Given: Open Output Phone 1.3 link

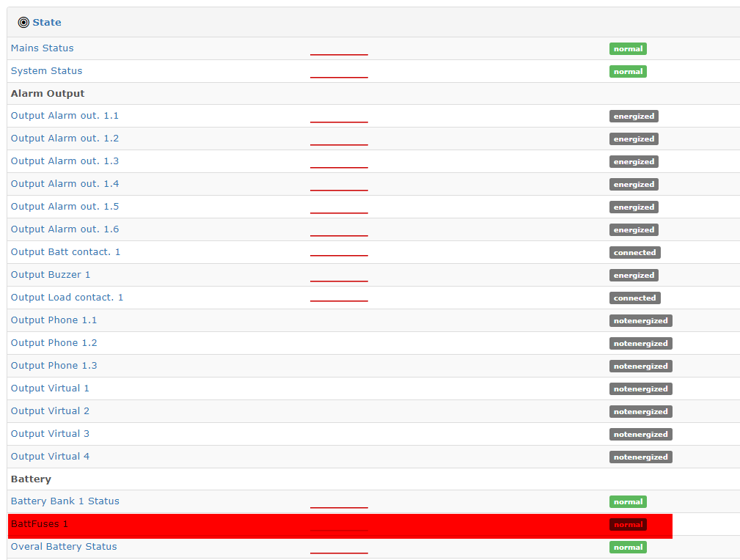Looking at the screenshot, I should 54,365.
